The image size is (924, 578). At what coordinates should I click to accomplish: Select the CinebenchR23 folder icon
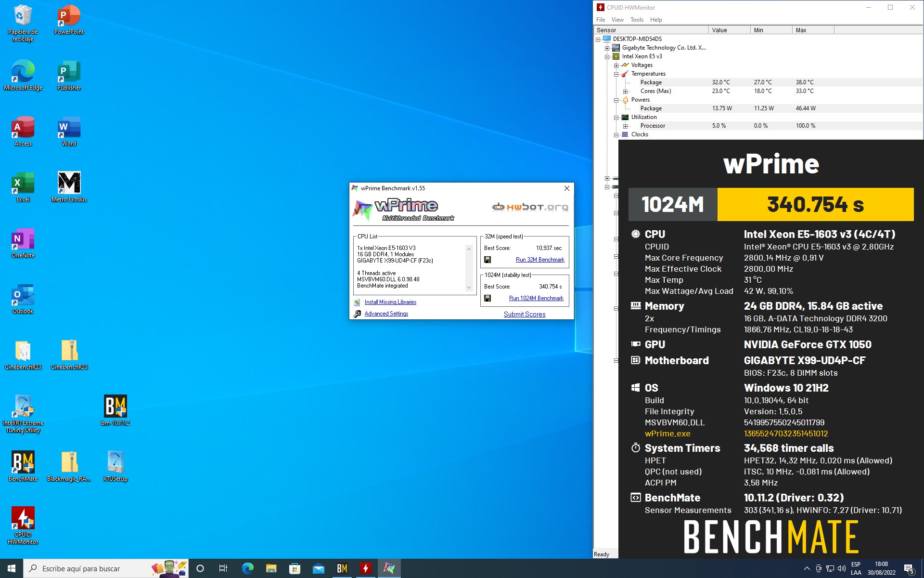(23, 355)
